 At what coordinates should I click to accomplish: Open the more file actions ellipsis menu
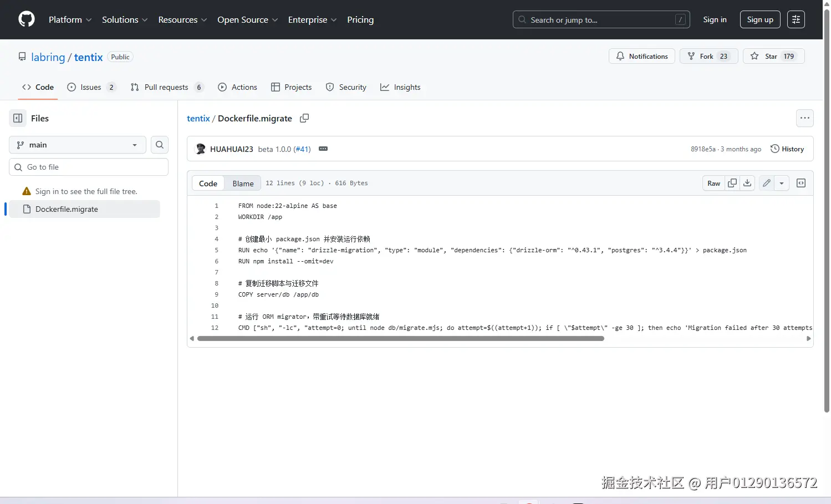805,118
